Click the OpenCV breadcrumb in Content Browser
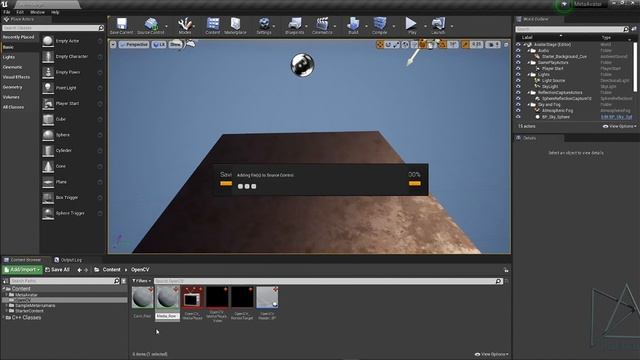 140,270
